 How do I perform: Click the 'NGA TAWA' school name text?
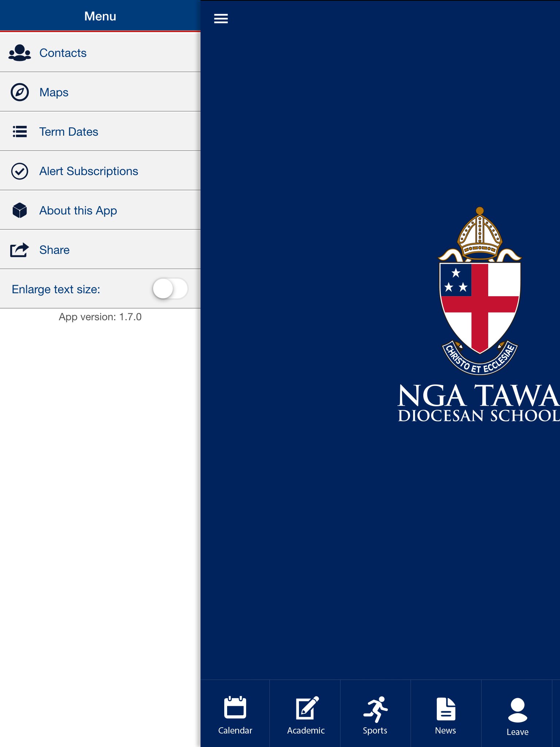479,396
